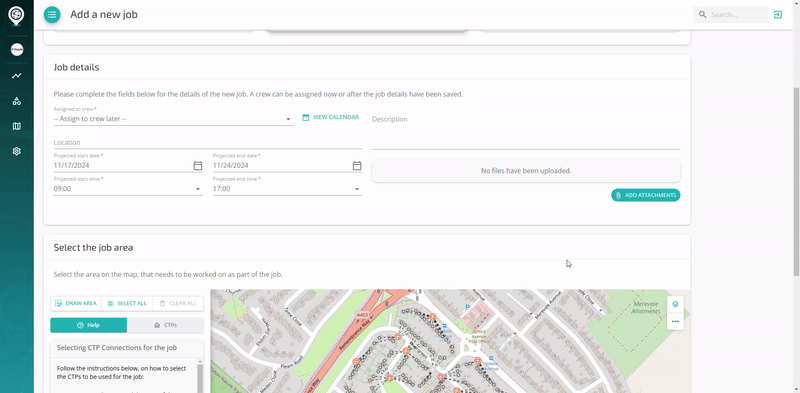
Task: Open settings gear in sidebar
Action: 17,151
